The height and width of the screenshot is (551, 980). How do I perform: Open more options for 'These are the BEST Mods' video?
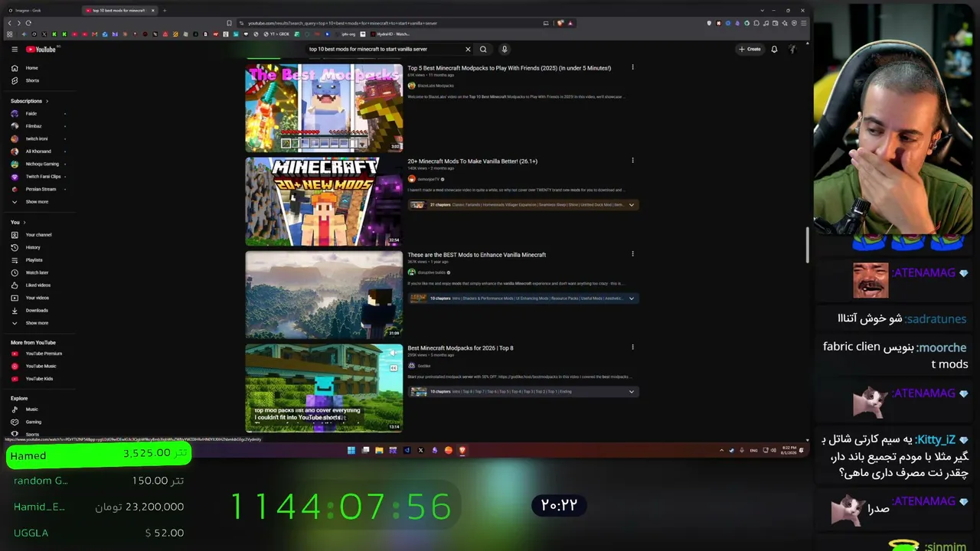pos(632,254)
